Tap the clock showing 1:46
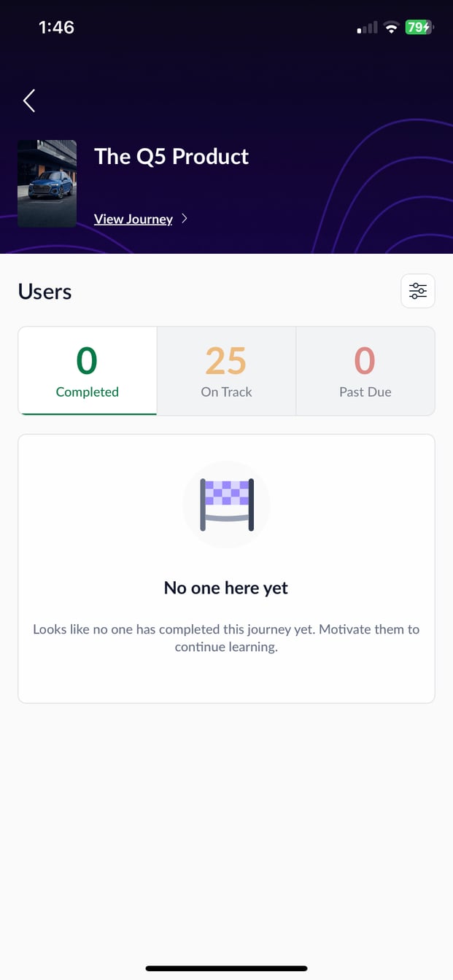 click(56, 27)
